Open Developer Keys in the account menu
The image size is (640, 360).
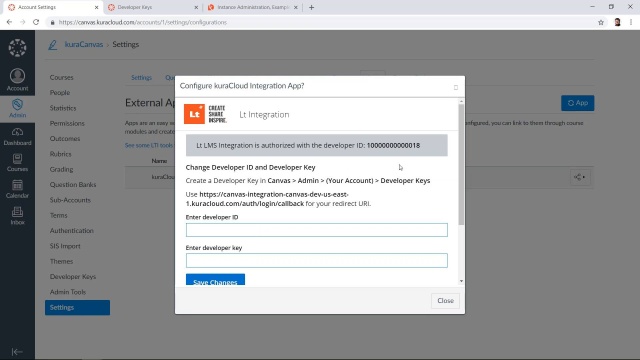(x=73, y=277)
